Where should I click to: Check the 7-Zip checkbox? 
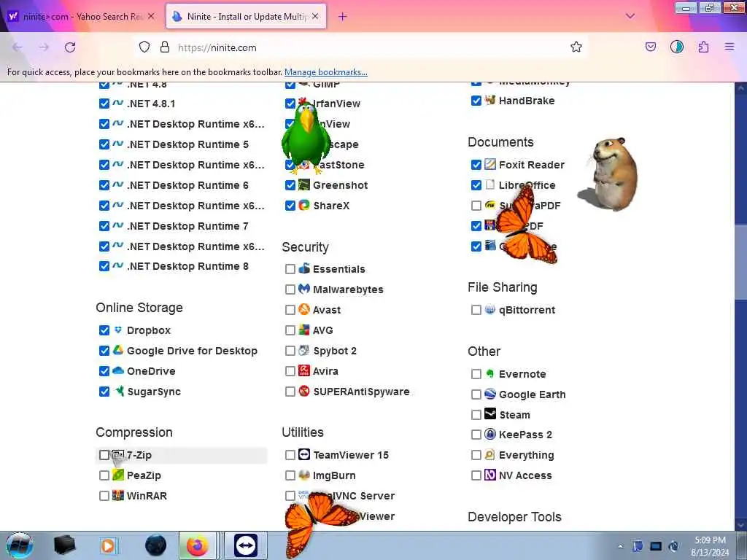104,455
